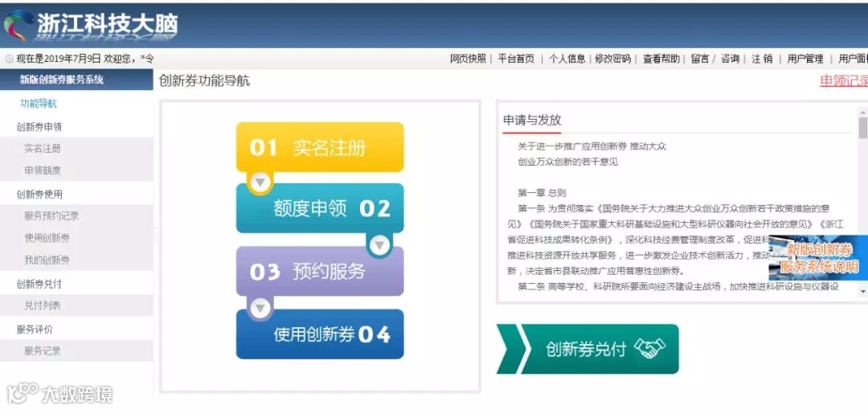
Task: Select 功能导航 in the sidebar
Action: pos(39,104)
